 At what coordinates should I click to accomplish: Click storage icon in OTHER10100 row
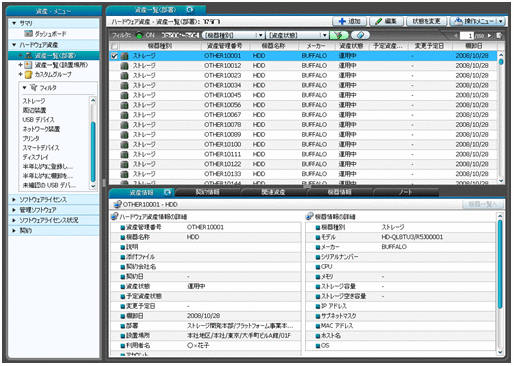coord(124,145)
